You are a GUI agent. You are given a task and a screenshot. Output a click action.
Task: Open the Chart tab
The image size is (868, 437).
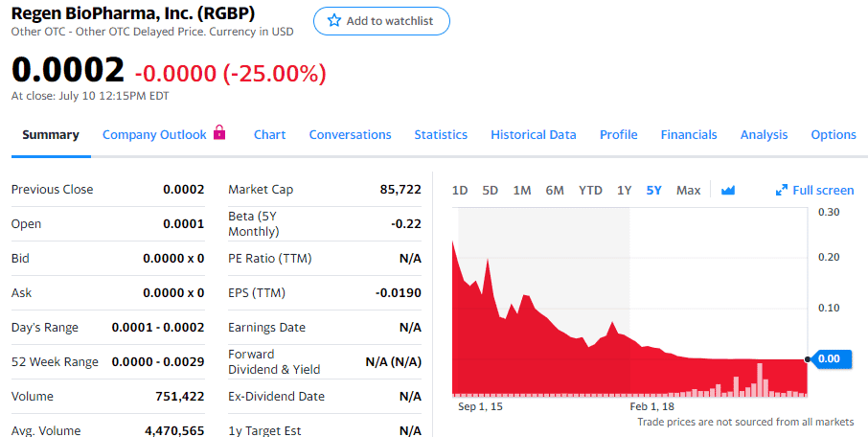coord(269,134)
